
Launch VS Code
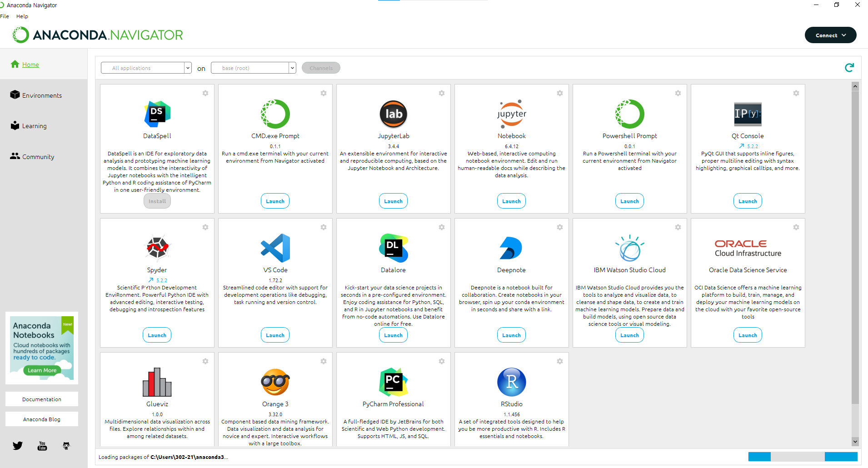275,335
